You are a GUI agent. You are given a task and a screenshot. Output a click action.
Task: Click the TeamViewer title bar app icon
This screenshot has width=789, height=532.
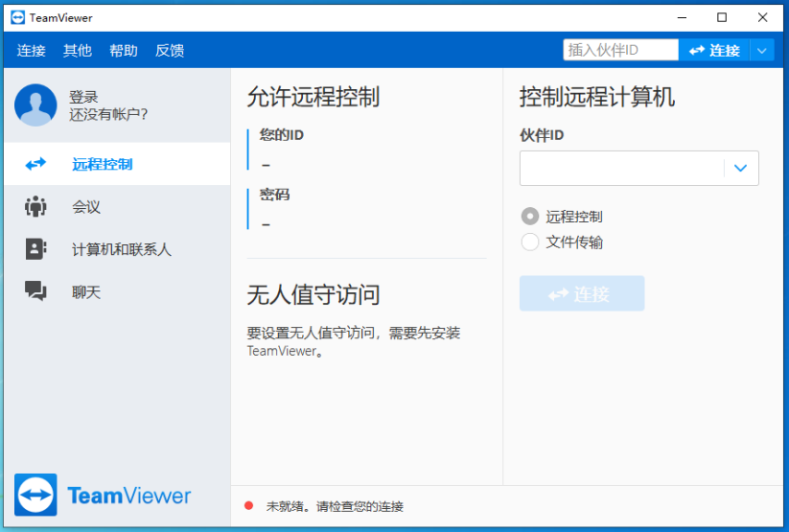click(17, 17)
